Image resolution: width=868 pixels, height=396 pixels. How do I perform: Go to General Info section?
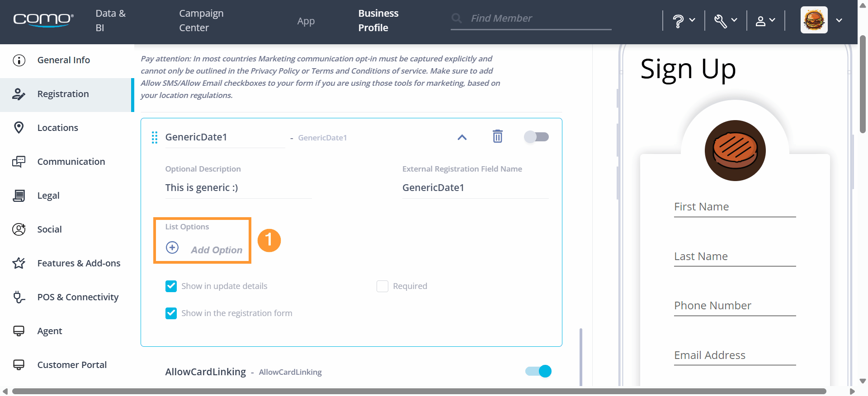point(67,60)
